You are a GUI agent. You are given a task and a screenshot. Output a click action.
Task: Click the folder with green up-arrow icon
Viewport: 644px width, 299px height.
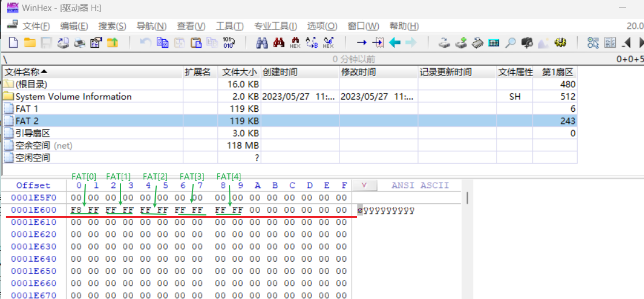pyautogui.click(x=112, y=42)
